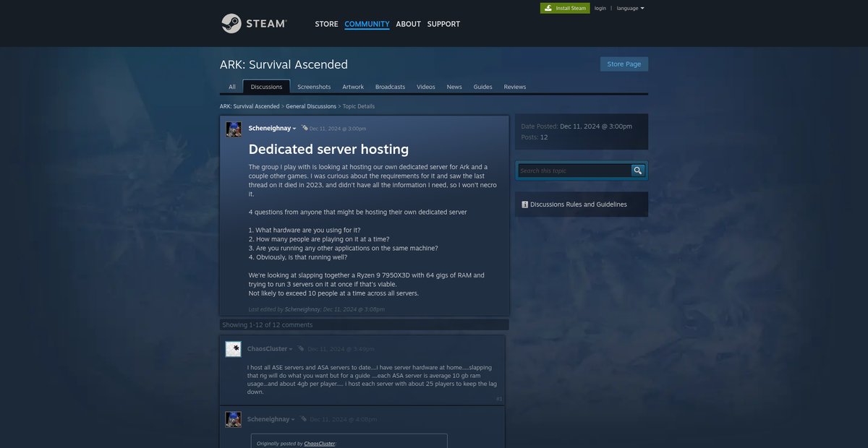
Task: Open the SUPPORT page
Action: click(x=443, y=24)
